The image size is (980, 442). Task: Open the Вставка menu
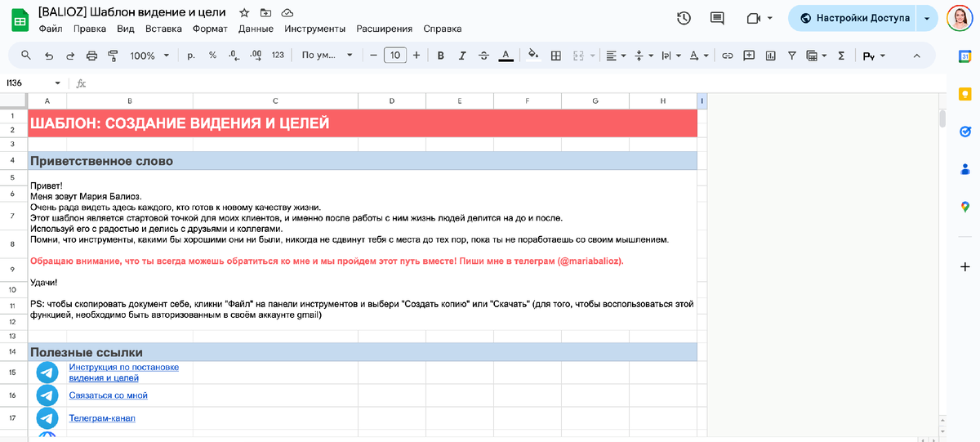163,29
